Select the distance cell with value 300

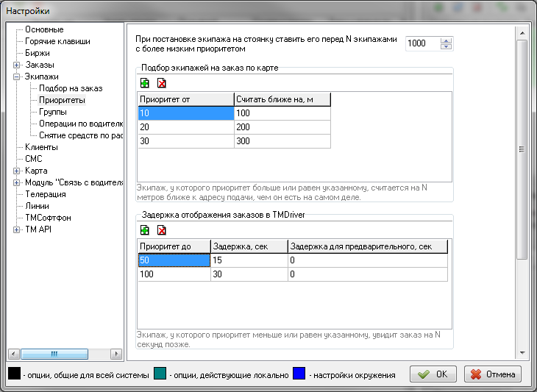282,141
